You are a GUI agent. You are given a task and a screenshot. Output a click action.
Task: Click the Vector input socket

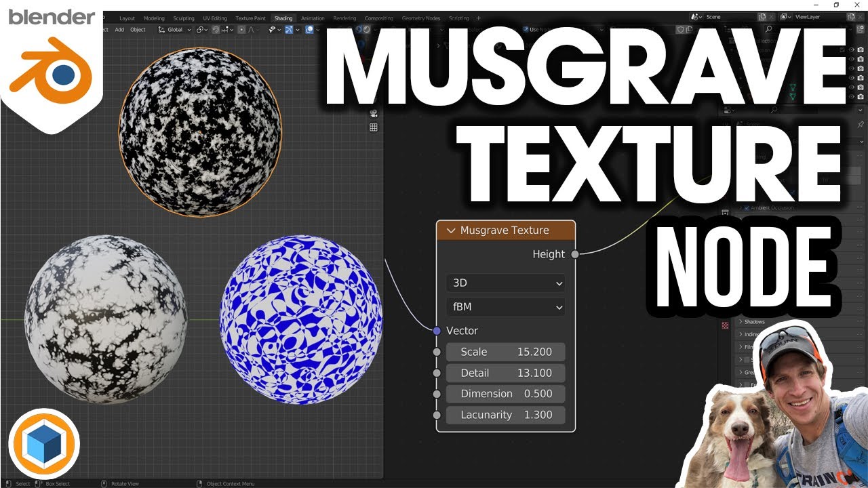click(x=437, y=331)
